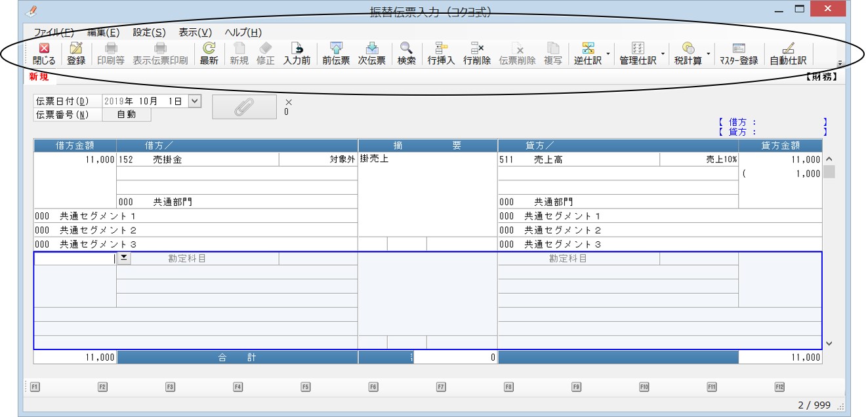
Task: Open the 伝票日付 date dropdown
Action: point(194,101)
